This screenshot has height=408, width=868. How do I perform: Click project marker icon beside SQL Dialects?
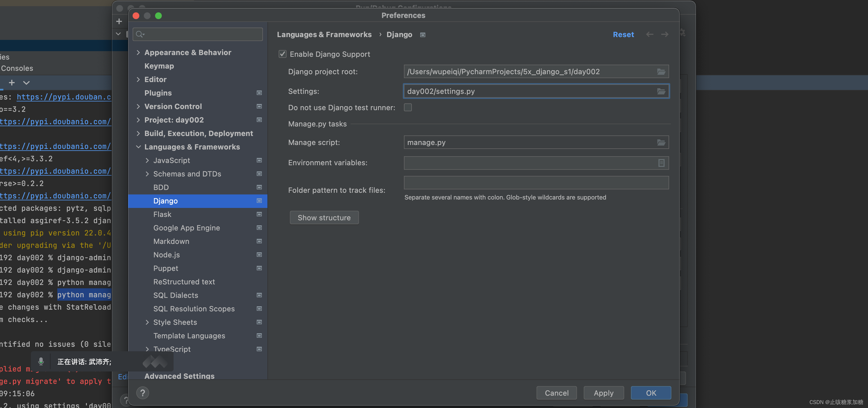(259, 295)
